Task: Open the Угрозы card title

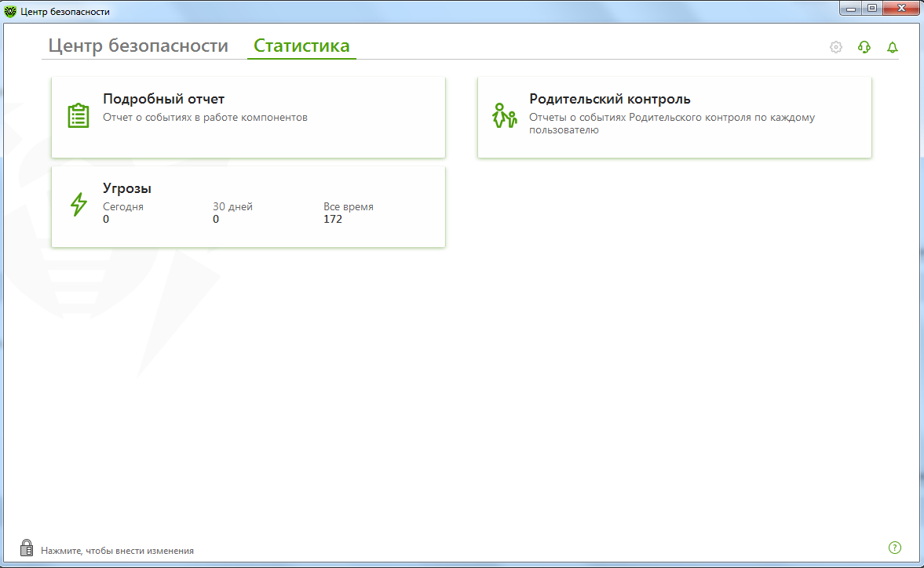Action: 126,188
